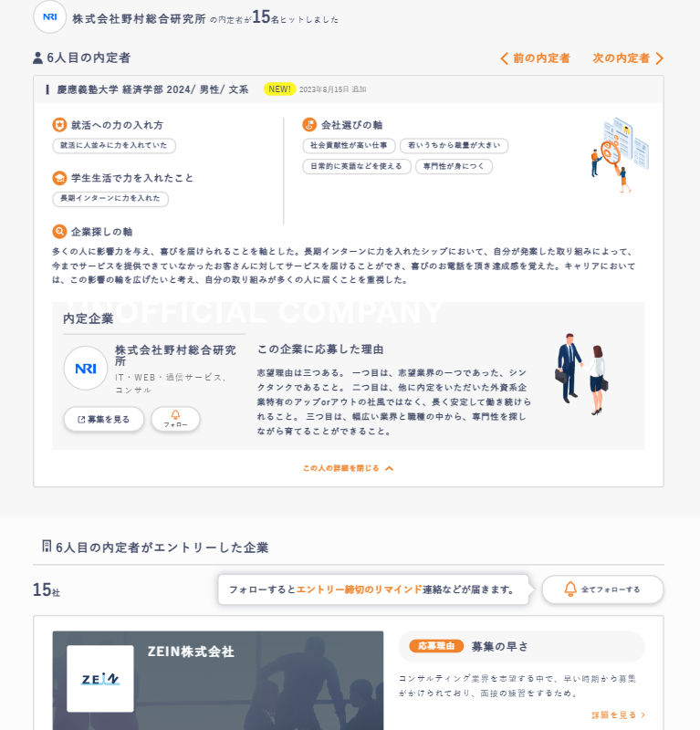
Task: Open company name 株式会社野村総合研究所 in card
Action: pyautogui.click(x=175, y=355)
